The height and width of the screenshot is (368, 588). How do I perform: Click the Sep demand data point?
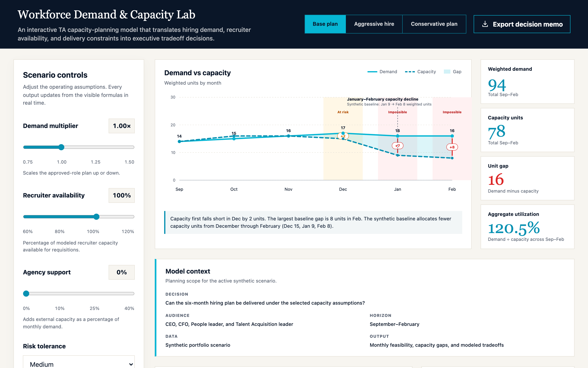[179, 141]
